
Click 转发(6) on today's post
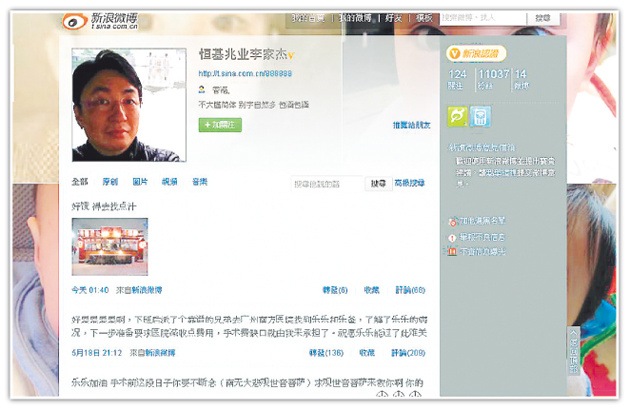[335, 290]
